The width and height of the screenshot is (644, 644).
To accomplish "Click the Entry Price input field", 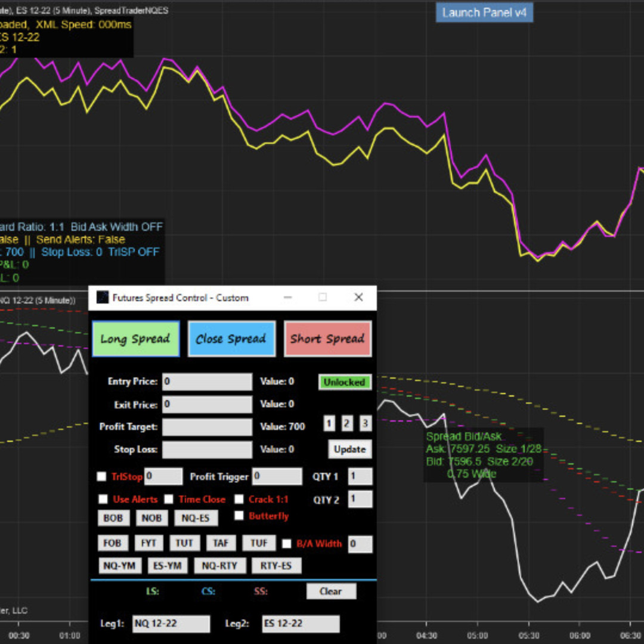I will [x=207, y=382].
